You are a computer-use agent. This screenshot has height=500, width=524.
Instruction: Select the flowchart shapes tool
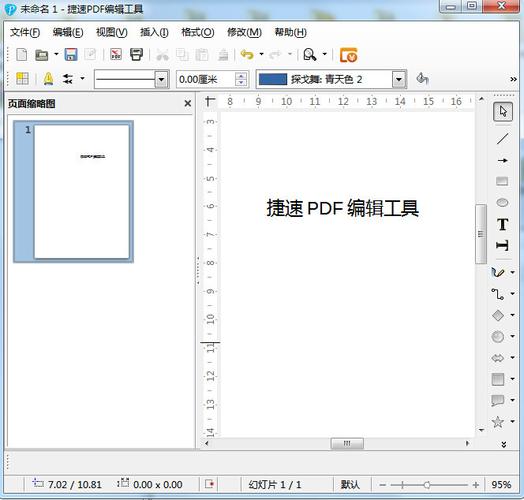[x=498, y=379]
